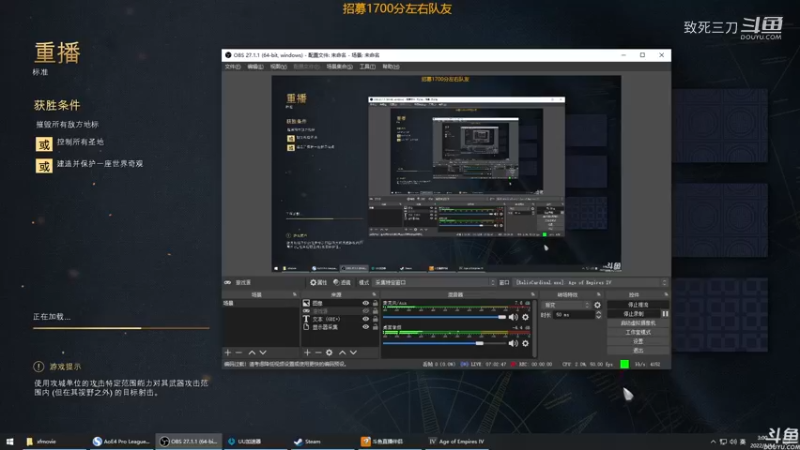Add a new source with the plus icon in Sources panel
Image resolution: width=800 pixels, height=450 pixels.
[307, 353]
